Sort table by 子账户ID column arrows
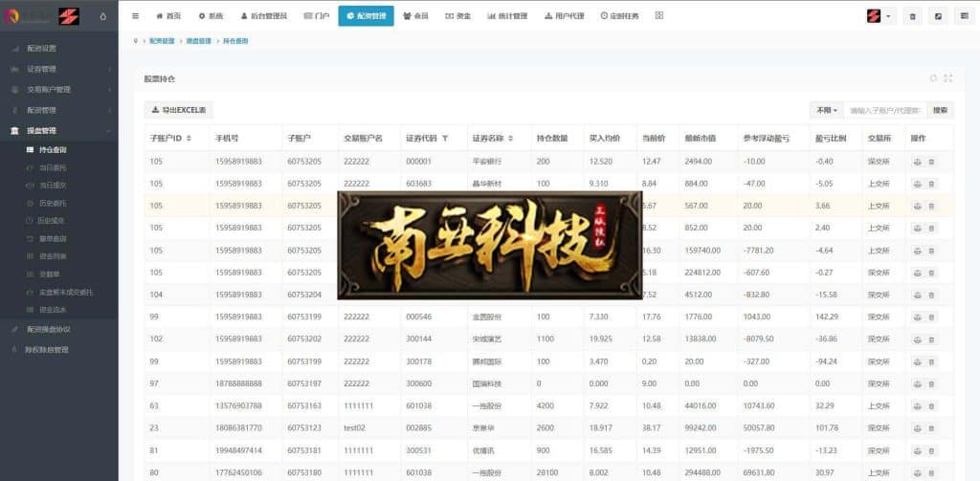 tap(189, 138)
